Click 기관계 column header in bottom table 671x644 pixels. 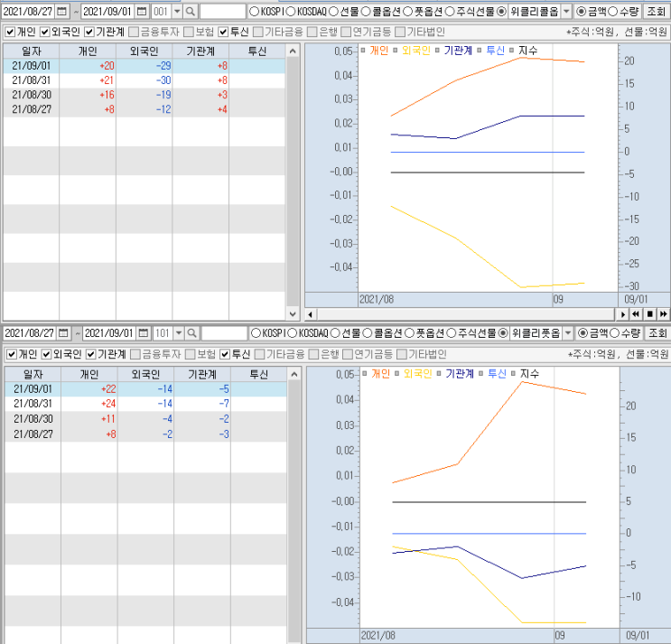tap(202, 375)
